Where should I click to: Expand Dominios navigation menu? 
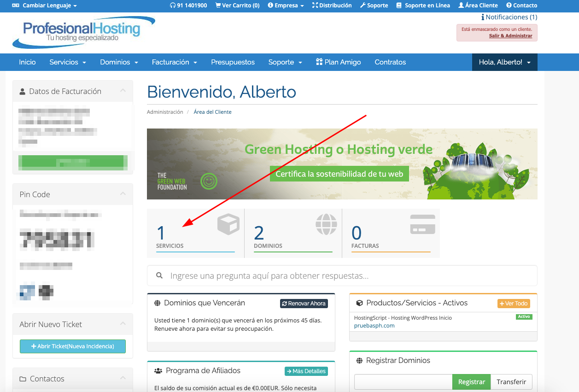pos(119,62)
